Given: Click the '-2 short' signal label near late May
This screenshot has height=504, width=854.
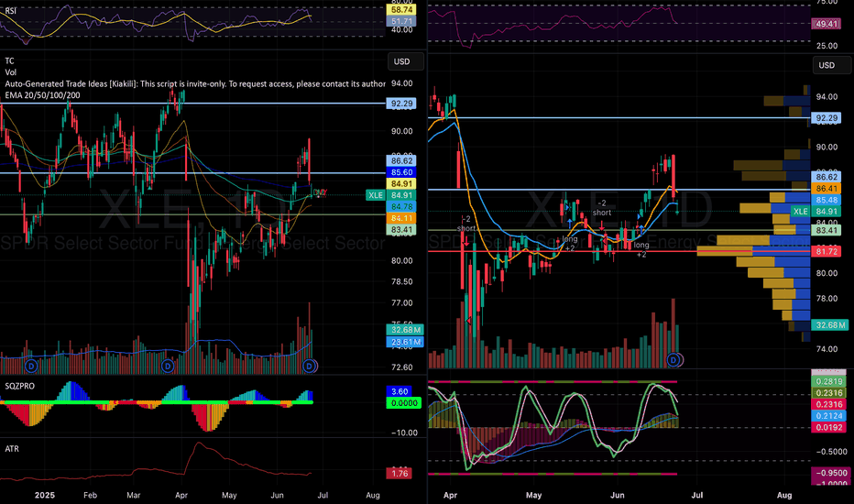Looking at the screenshot, I should point(602,208).
